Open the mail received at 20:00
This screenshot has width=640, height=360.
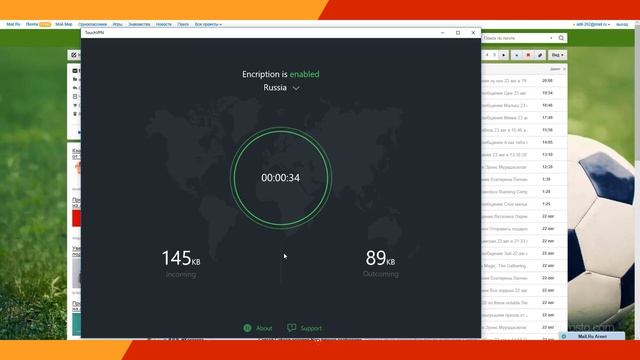[x=524, y=81]
